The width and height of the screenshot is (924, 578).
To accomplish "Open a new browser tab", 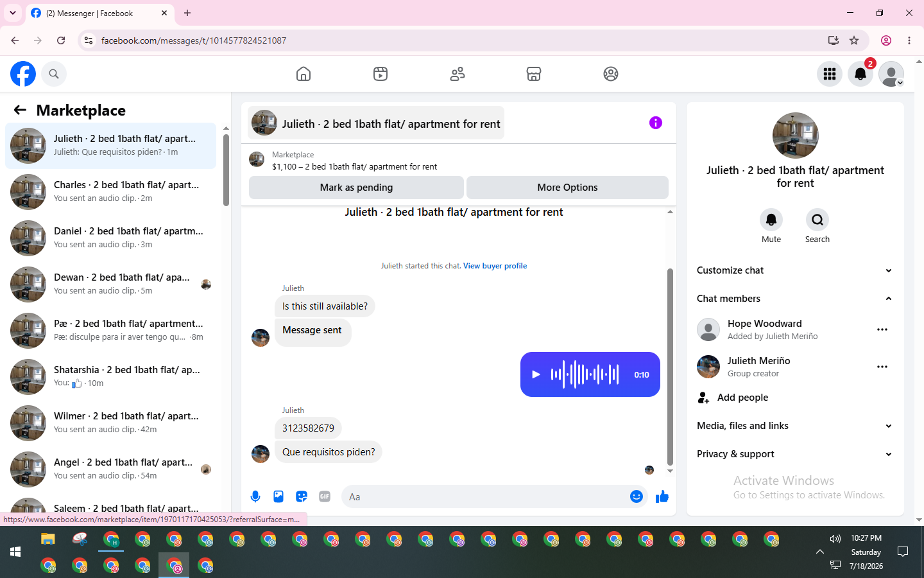I will coord(187,13).
